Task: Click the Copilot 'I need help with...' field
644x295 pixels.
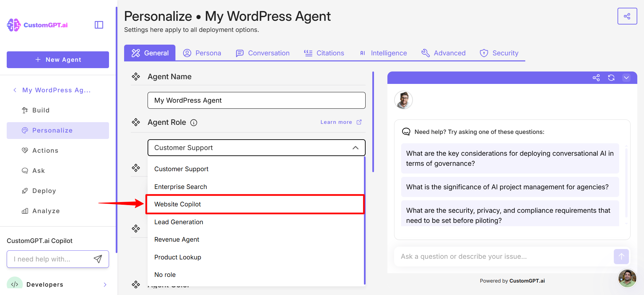Action: (x=58, y=259)
